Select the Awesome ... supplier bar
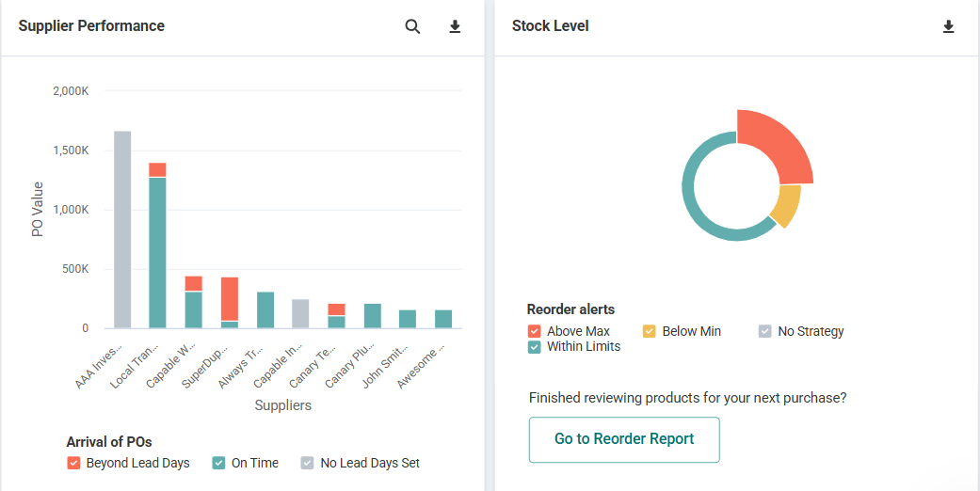Viewport: 980px width, 491px height. [443, 319]
